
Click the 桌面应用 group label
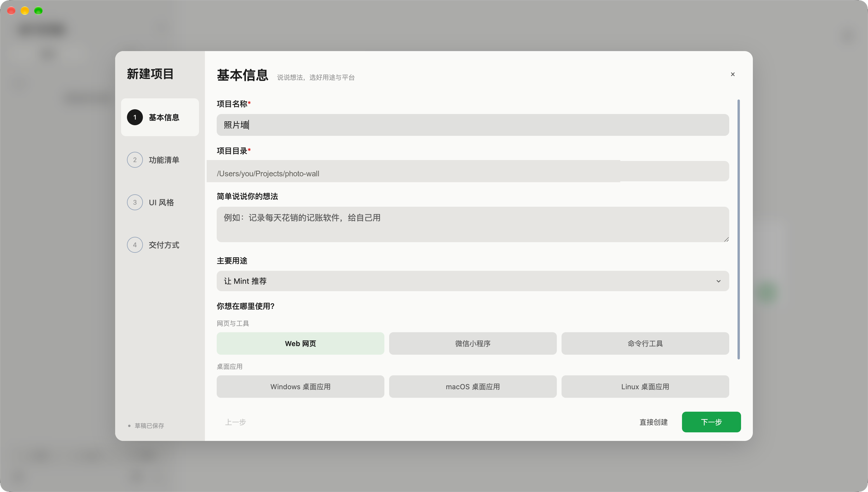230,366
